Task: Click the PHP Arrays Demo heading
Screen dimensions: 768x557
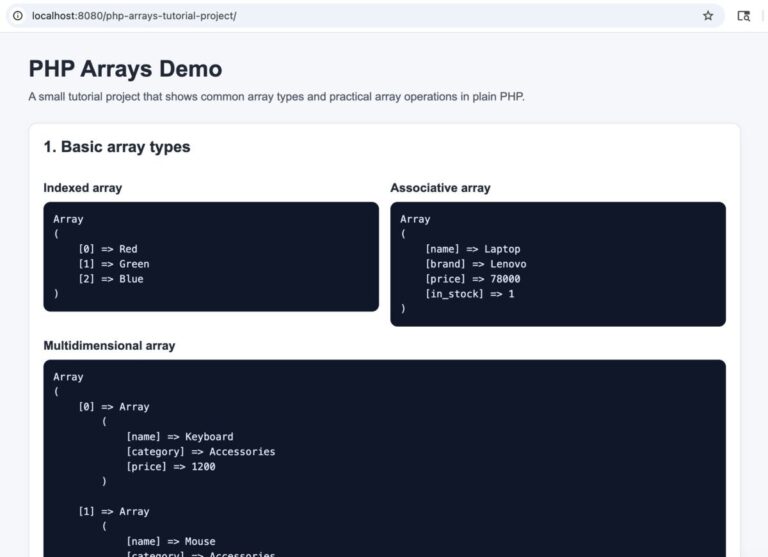Action: pos(125,69)
